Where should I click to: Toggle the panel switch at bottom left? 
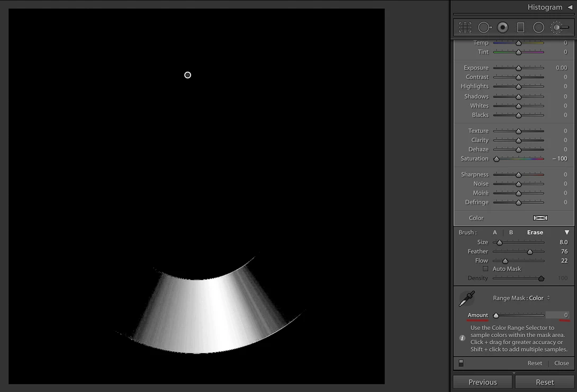tap(461, 363)
